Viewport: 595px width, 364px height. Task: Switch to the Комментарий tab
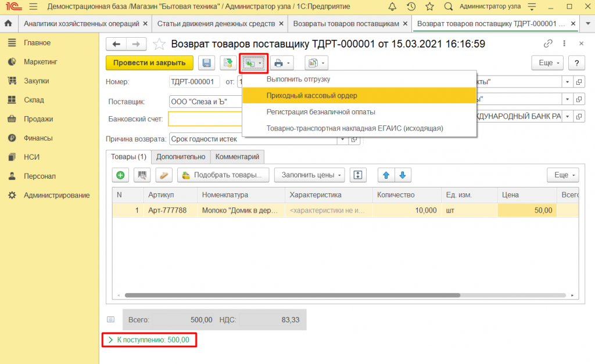236,157
